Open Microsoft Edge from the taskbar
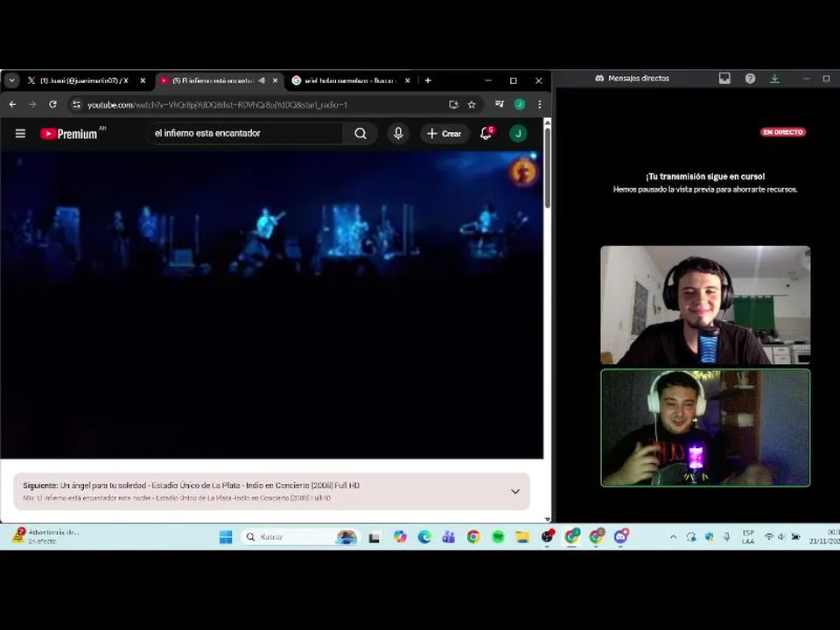The width and height of the screenshot is (840, 630). [x=424, y=536]
